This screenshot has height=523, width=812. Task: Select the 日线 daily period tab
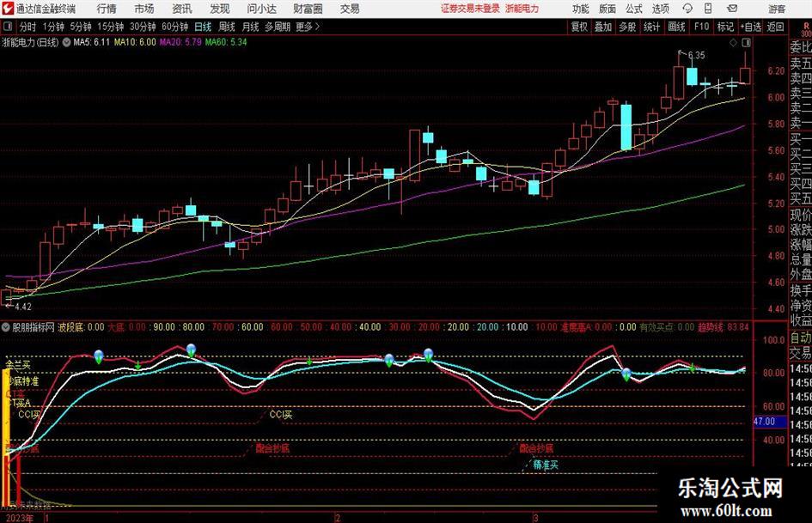coord(203,27)
